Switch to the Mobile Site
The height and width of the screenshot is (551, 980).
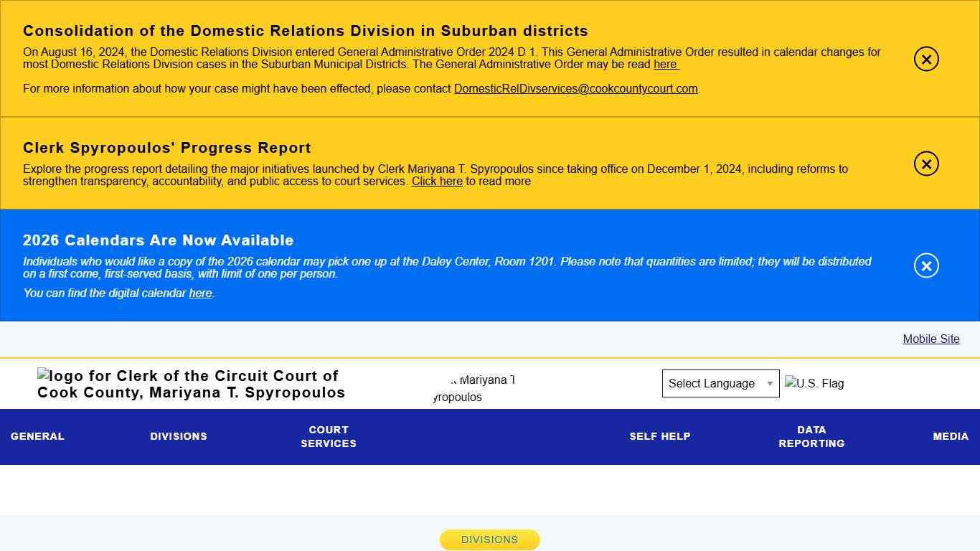(x=930, y=339)
